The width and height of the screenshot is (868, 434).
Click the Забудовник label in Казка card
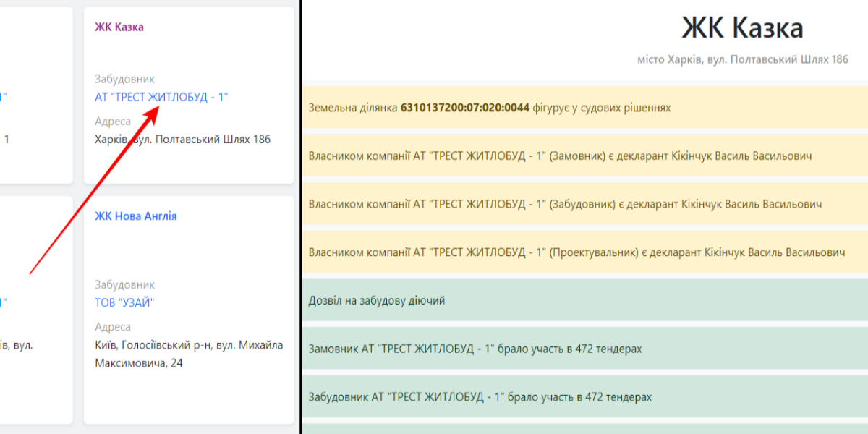click(x=124, y=80)
